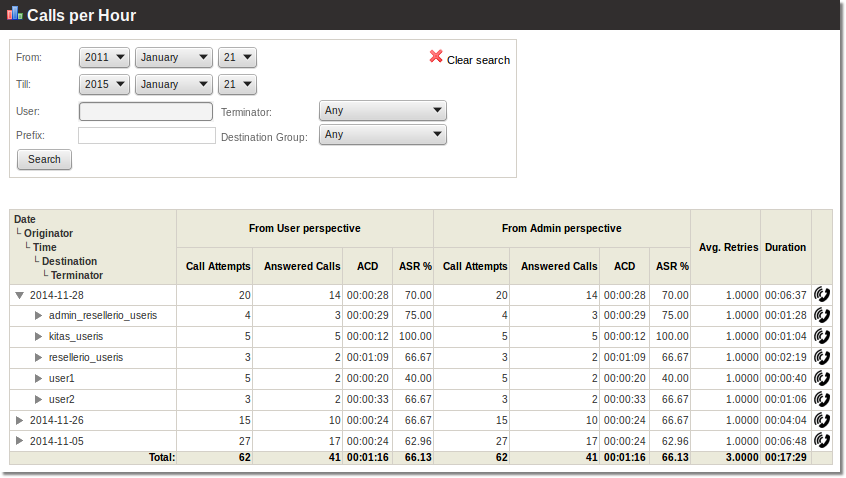Image resolution: width=846 pixels, height=478 pixels.
Task: Click the phone icon in the 2014-11-26 row
Action: [822, 420]
